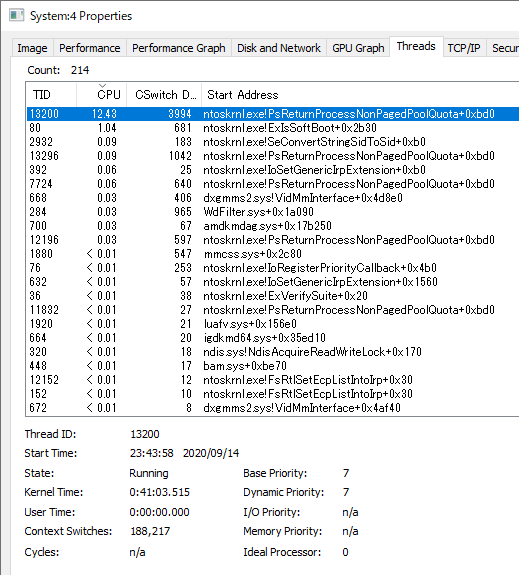Select thread 2932 SeConvertStringSidToSid row
This screenshot has width=519, height=575.
[273, 142]
